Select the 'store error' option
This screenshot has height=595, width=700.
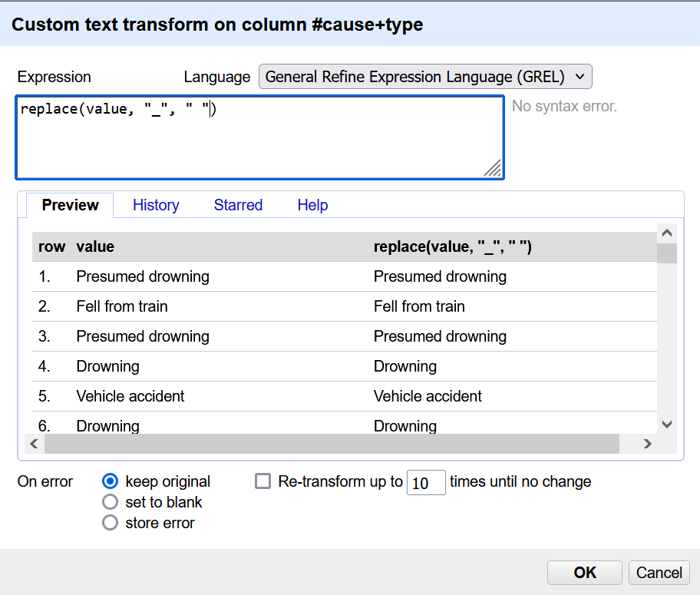(x=111, y=523)
